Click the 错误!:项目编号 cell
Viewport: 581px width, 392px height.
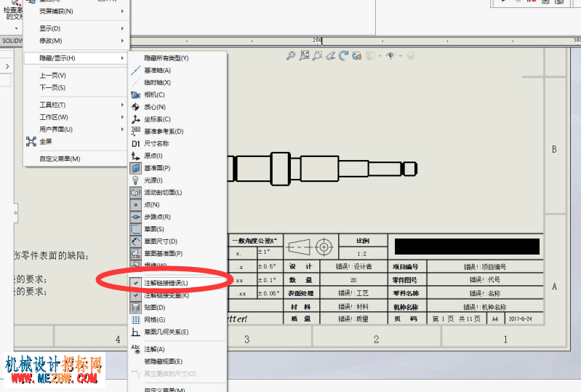click(485, 267)
